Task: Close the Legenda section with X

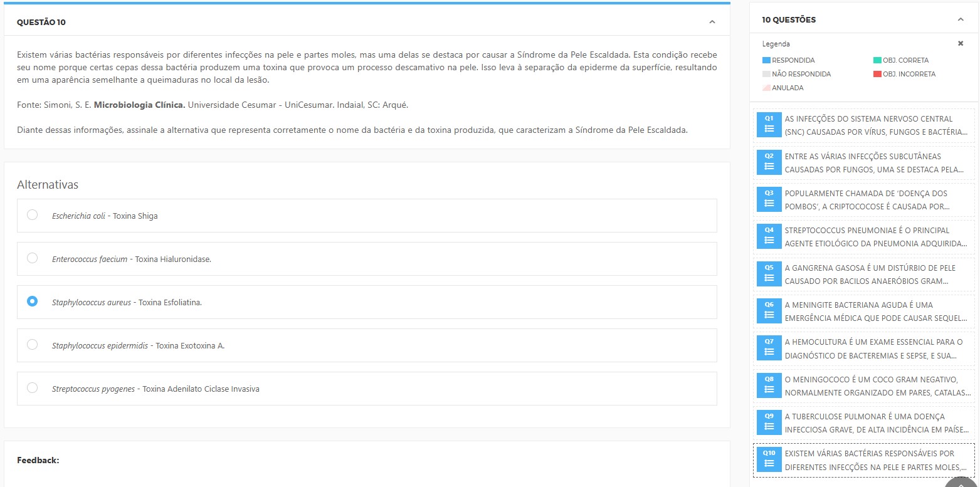Action: pos(961,44)
